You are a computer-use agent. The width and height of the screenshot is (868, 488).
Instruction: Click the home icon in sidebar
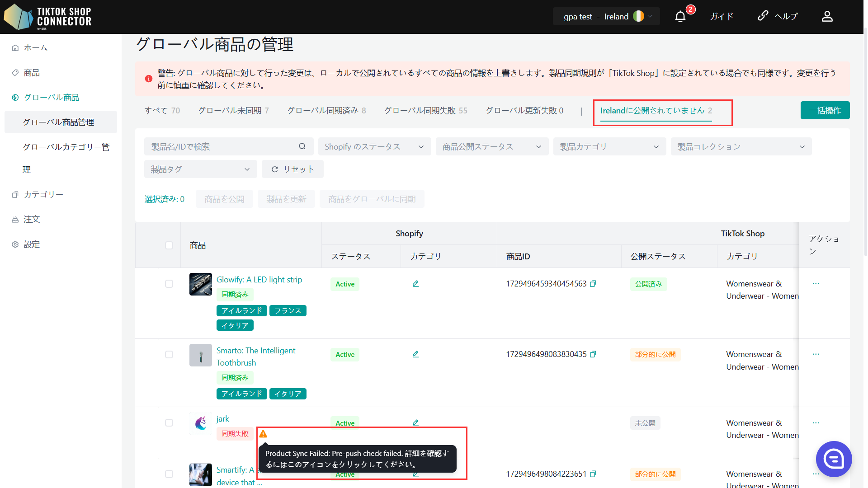pos(15,48)
